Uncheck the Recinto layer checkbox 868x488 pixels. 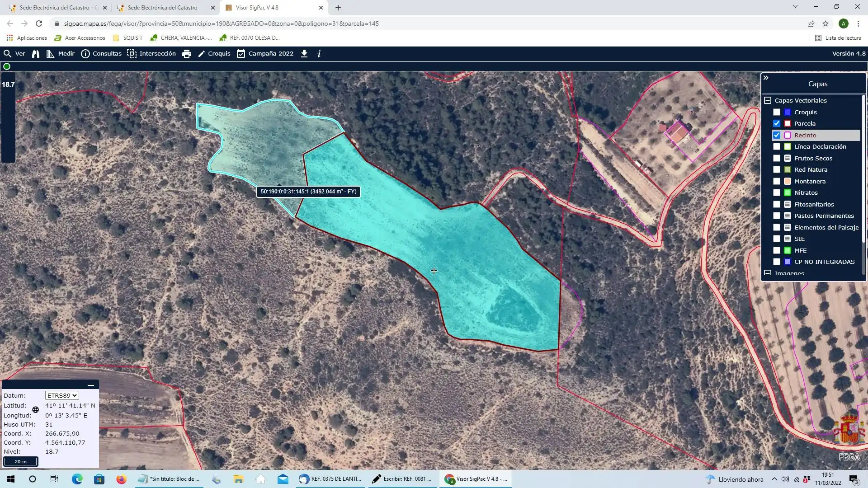[777, 135]
